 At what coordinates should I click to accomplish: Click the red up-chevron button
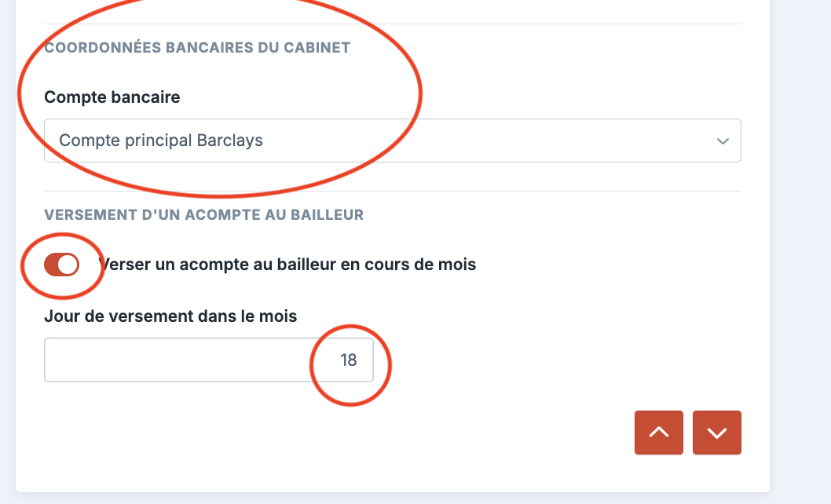[658, 433]
